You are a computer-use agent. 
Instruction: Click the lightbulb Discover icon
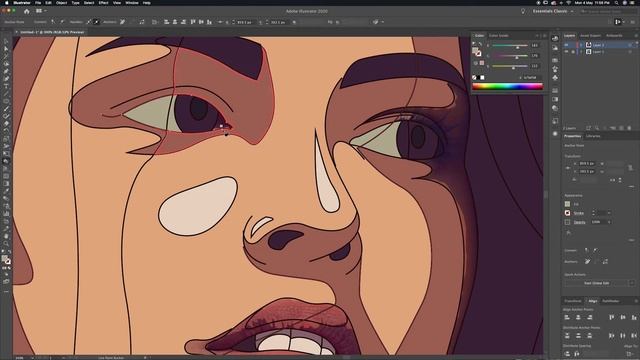pos(523,11)
